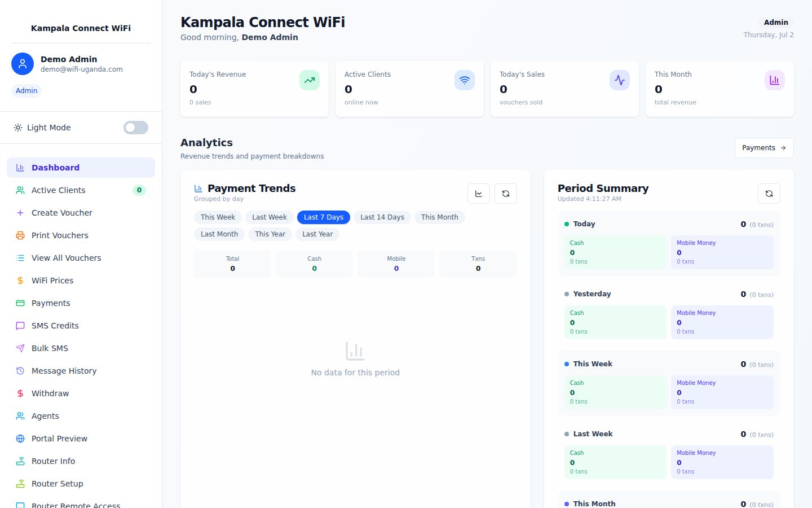Click the clock icon for Message History

pyautogui.click(x=20, y=371)
